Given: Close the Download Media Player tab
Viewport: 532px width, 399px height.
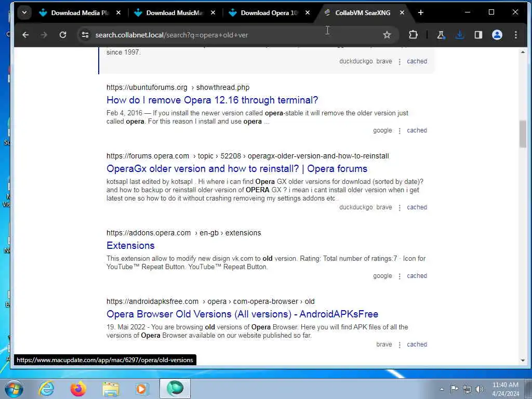Looking at the screenshot, I should (x=118, y=12).
